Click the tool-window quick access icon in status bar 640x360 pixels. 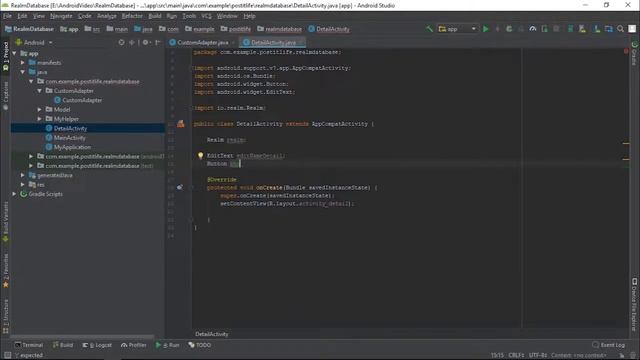click(x=7, y=355)
